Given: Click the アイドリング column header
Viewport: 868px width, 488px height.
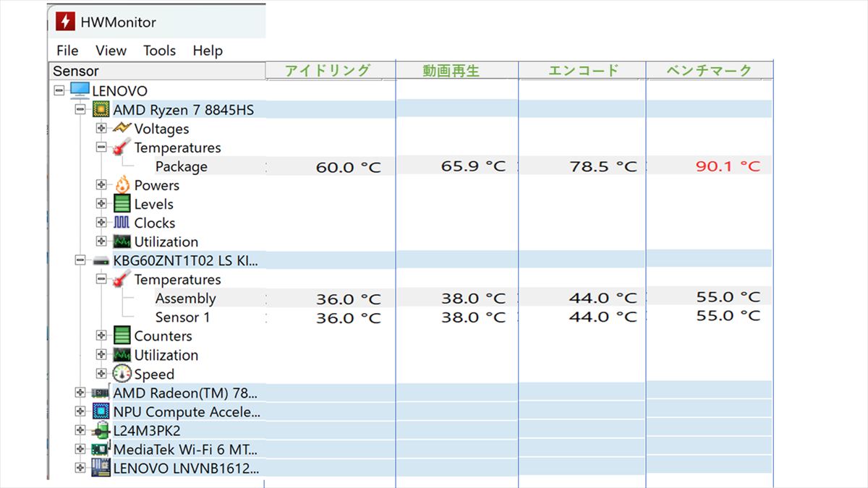Looking at the screenshot, I should (x=331, y=70).
